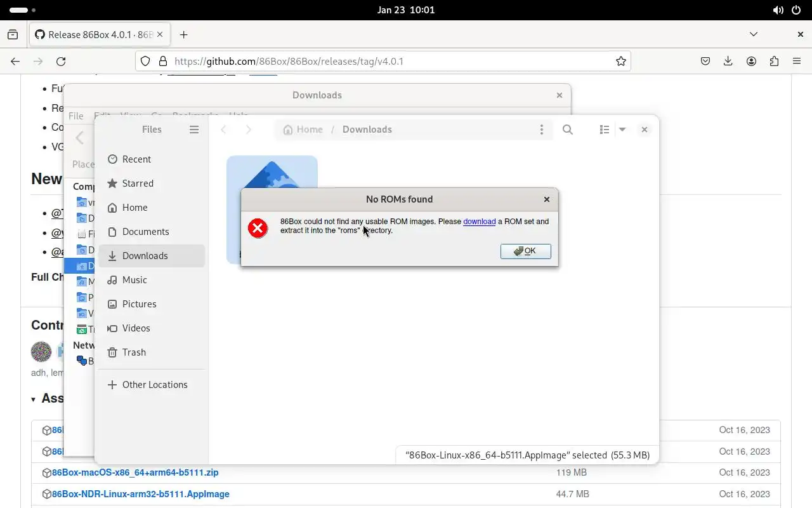Open the Files hamburger main menu
This screenshot has width=812, height=508.
click(x=194, y=130)
